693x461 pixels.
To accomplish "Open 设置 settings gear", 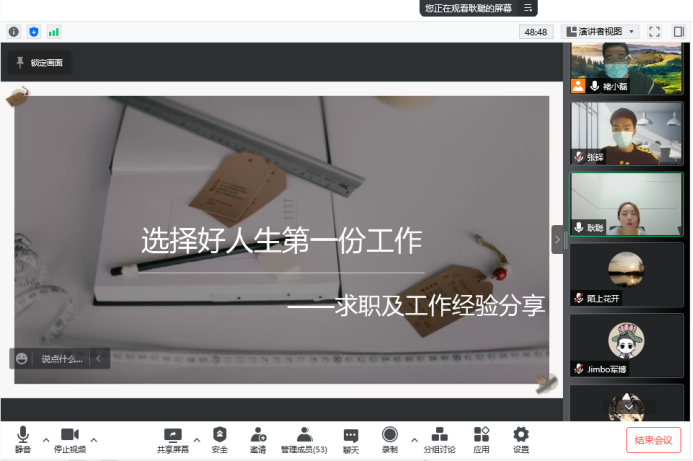I will tap(521, 439).
